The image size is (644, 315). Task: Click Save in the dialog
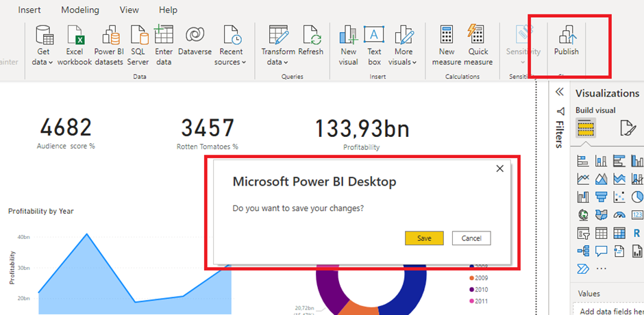424,238
